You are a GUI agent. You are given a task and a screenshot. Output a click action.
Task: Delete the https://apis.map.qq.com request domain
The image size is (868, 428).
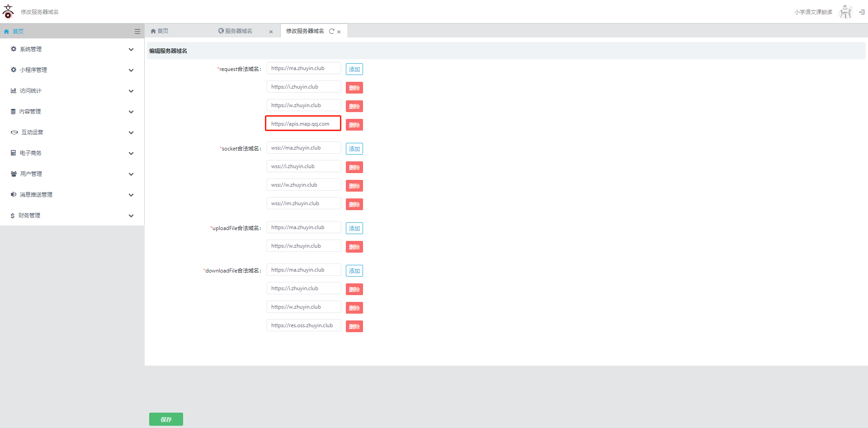[354, 125]
